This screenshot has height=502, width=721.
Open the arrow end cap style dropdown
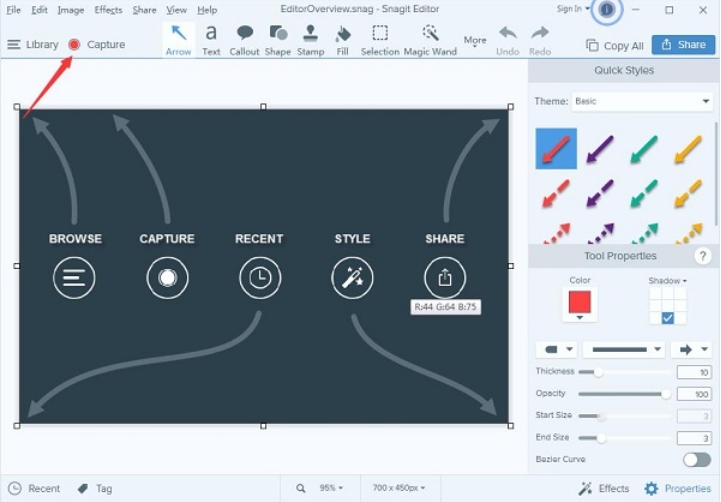[x=692, y=349]
